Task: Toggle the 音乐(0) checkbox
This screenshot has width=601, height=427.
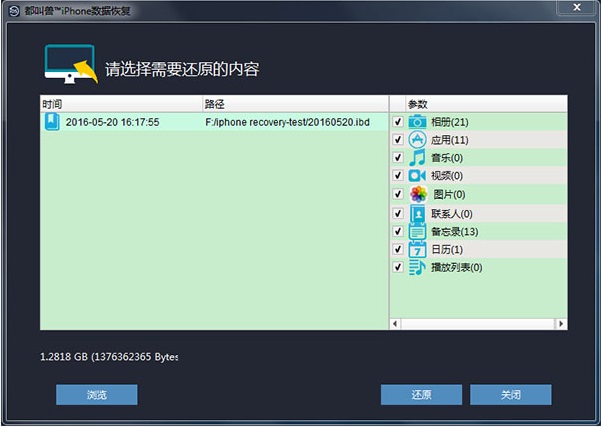Action: tap(398, 158)
